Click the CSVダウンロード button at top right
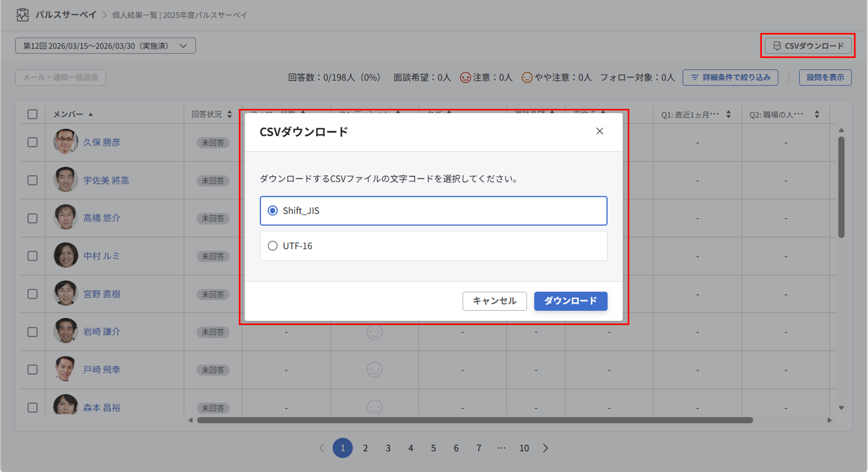Screen dimensions: 868x472 click(x=808, y=46)
